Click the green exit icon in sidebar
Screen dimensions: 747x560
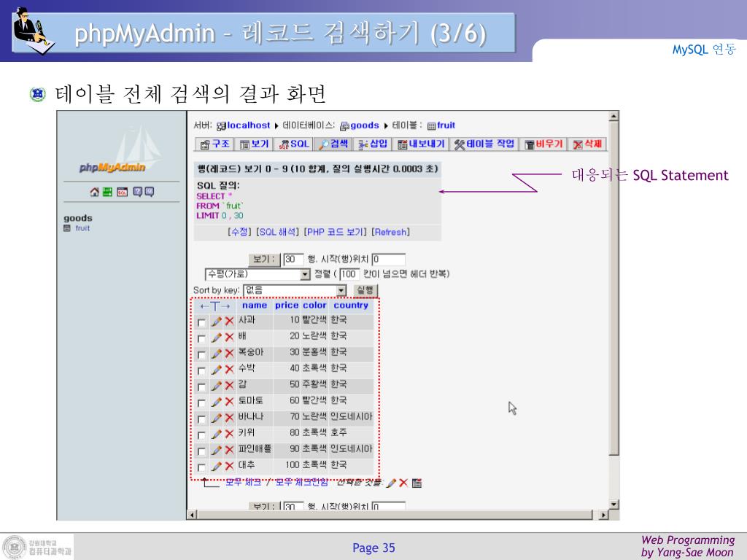(108, 192)
